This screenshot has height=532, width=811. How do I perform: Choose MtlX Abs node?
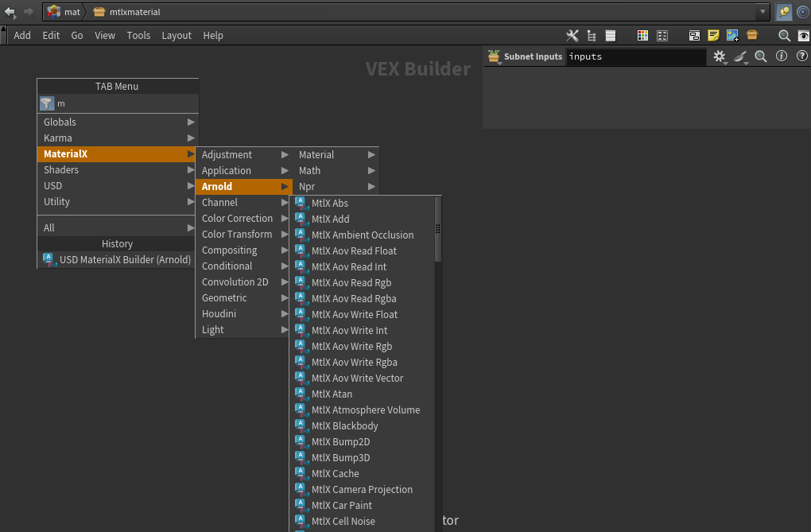coord(362,204)
